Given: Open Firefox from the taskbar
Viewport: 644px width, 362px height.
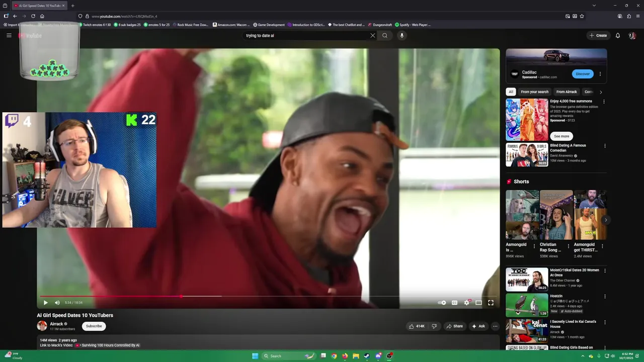Looking at the screenshot, I should pos(345,356).
